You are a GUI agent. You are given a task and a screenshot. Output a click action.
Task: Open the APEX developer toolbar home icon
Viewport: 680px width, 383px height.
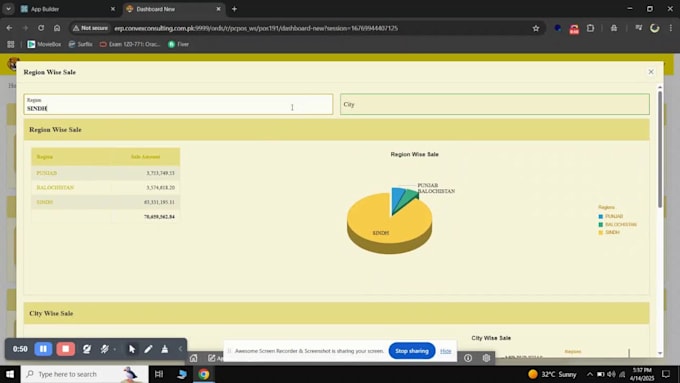click(193, 358)
